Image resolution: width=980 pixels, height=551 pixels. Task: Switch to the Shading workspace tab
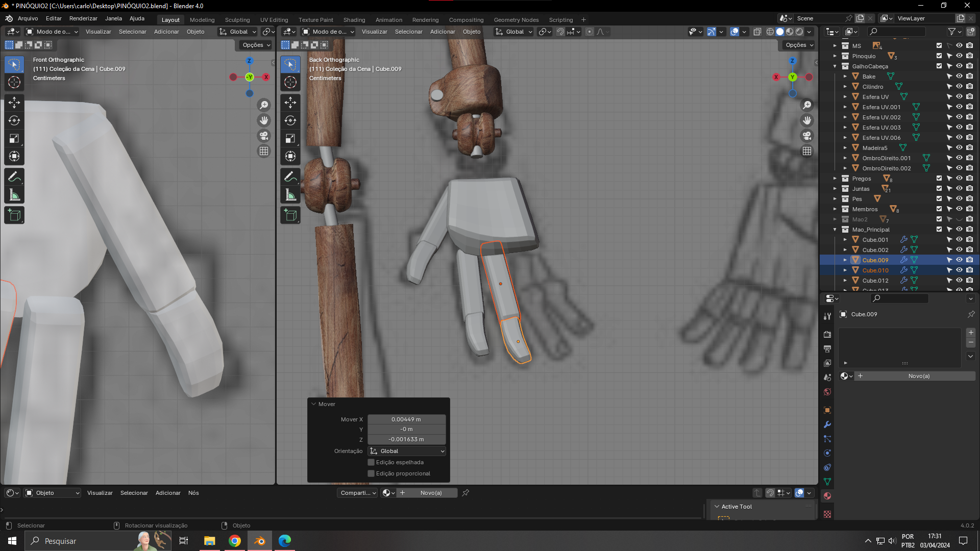[354, 20]
